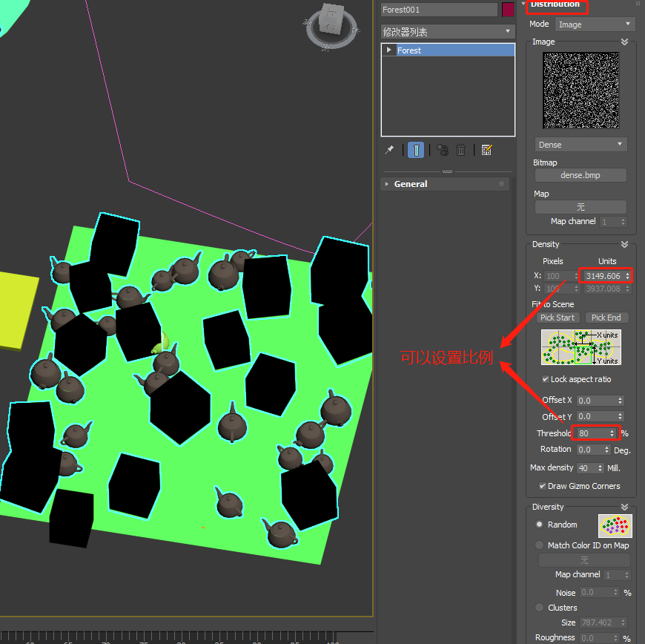Open the modifier list dropdown
The width and height of the screenshot is (645, 644).
tap(445, 32)
